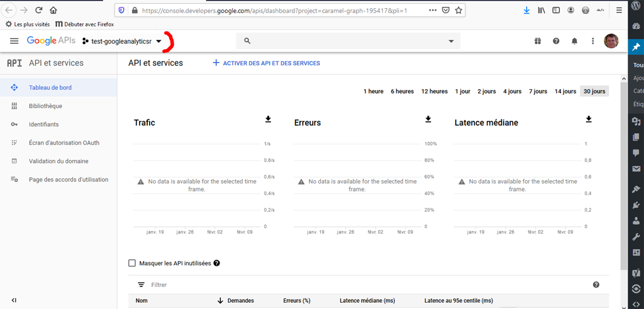Click the table help icon at right
644x309 pixels.
point(596,285)
